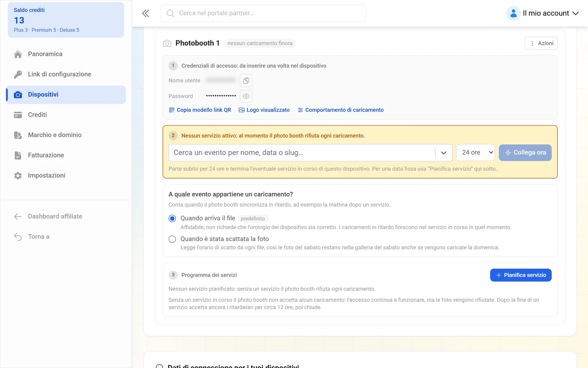Click the masked Password value

[221, 96]
